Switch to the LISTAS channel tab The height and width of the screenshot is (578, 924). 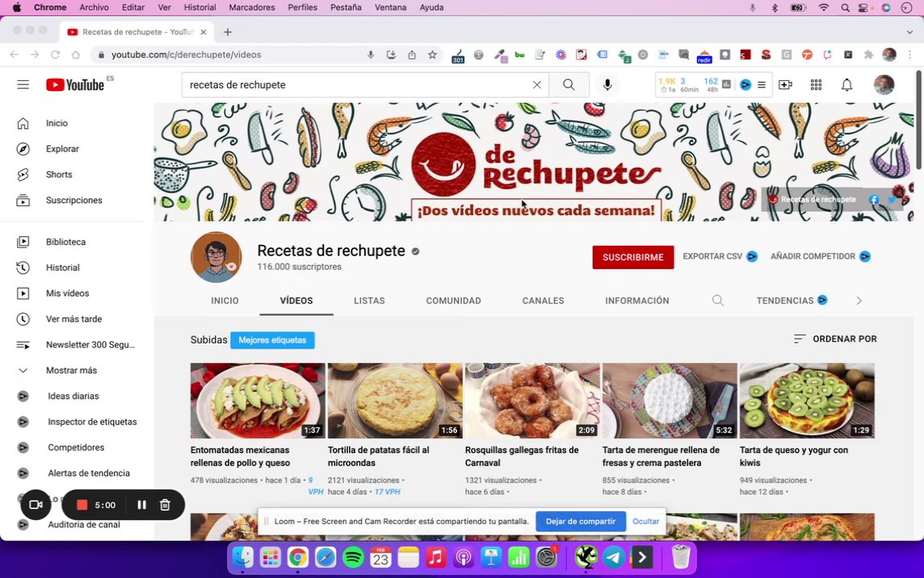[x=370, y=301]
